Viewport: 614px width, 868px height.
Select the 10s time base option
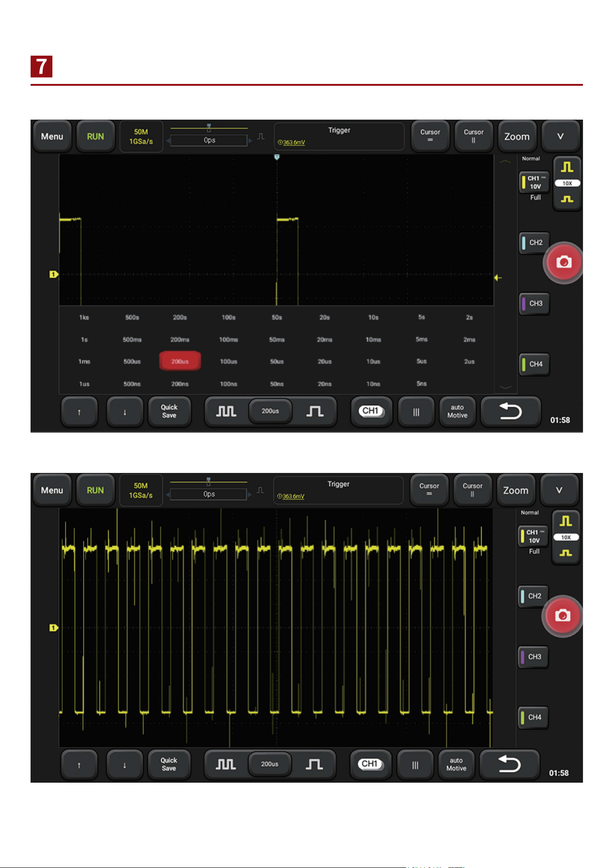click(x=373, y=317)
